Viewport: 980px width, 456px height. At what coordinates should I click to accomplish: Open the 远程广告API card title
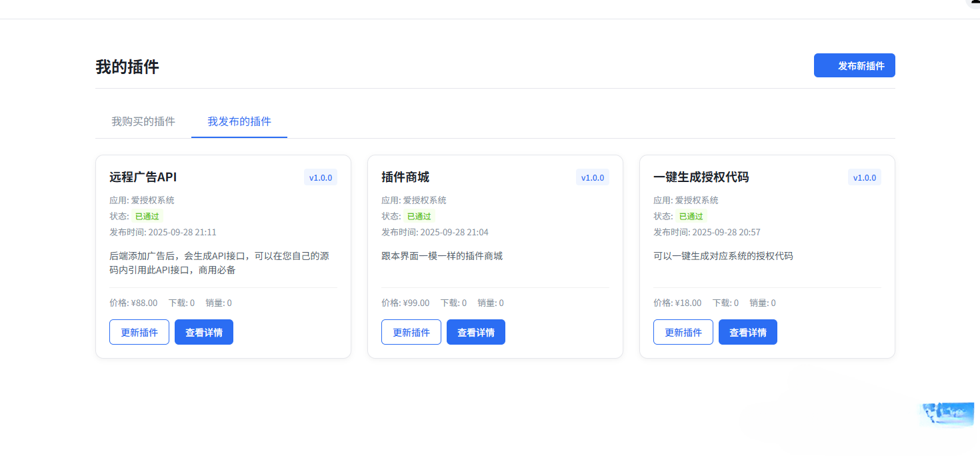coord(143,177)
